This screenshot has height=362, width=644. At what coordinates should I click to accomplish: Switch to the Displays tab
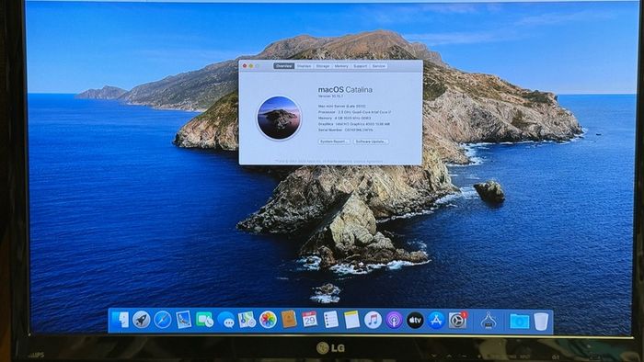tap(304, 66)
